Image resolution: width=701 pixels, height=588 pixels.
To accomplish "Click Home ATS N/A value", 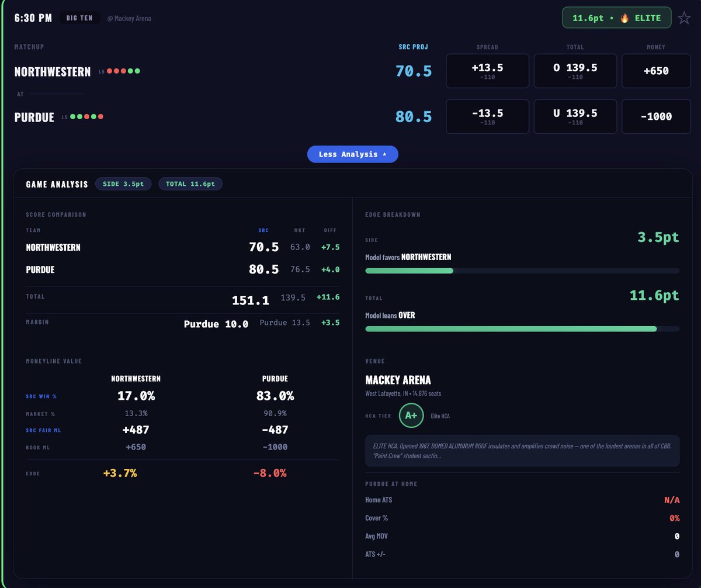I will [x=672, y=500].
